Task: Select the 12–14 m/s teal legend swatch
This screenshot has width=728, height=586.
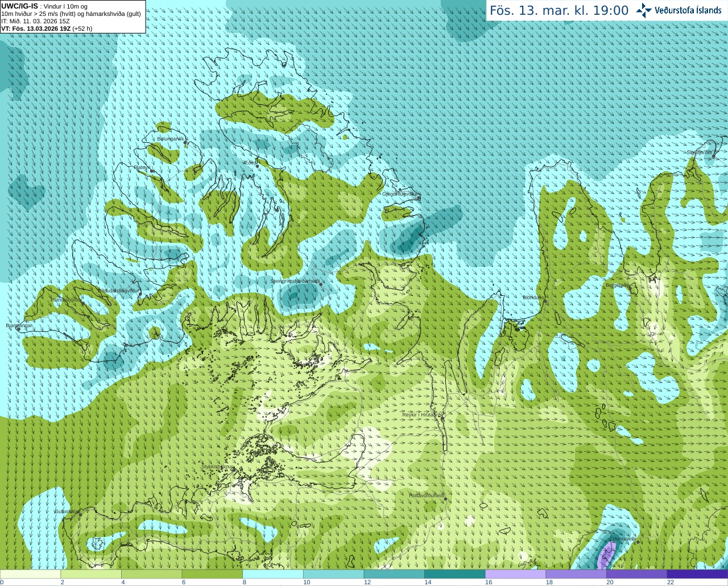Action: [x=394, y=574]
